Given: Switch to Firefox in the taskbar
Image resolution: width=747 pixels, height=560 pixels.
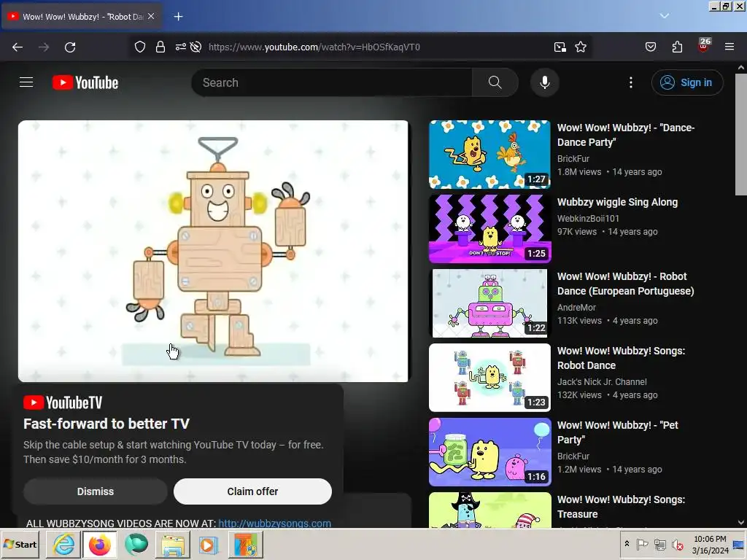Looking at the screenshot, I should [x=99, y=544].
